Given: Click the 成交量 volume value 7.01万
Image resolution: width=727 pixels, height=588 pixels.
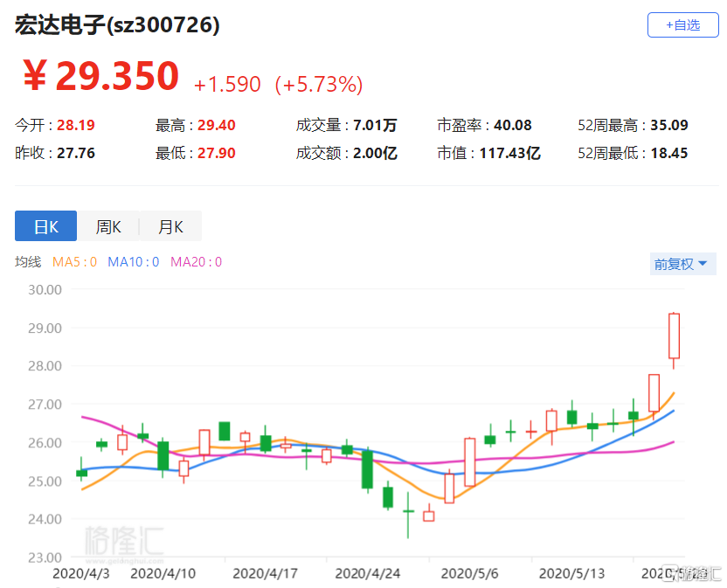Looking at the screenshot, I should [x=375, y=125].
